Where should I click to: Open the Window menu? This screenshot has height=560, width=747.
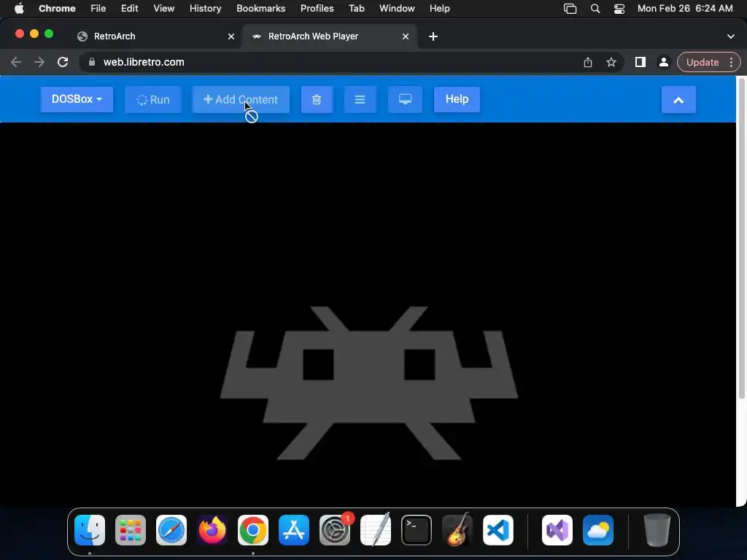397,8
